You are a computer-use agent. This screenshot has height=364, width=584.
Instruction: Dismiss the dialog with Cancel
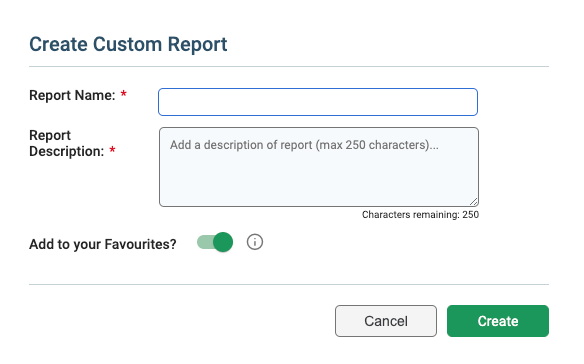click(386, 321)
